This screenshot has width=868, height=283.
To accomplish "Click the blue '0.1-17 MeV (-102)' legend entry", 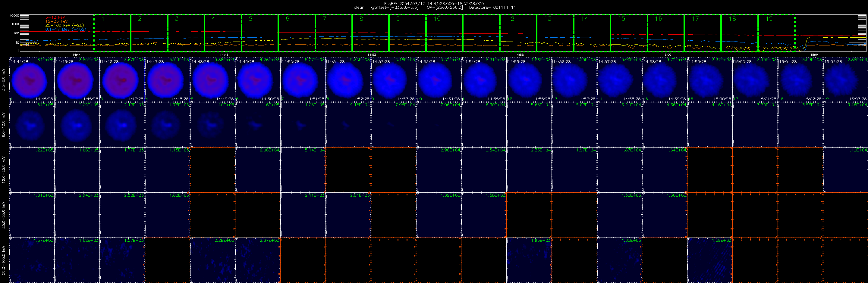I will (x=65, y=29).
